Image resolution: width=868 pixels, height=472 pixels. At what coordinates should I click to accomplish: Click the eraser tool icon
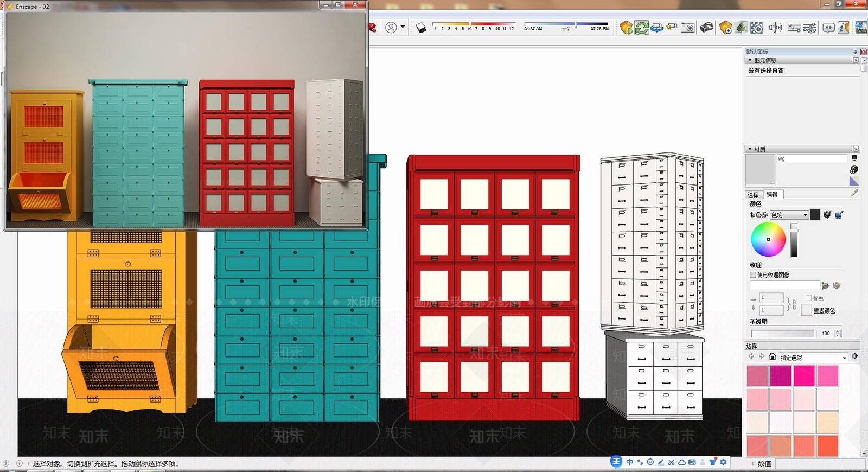tap(421, 27)
